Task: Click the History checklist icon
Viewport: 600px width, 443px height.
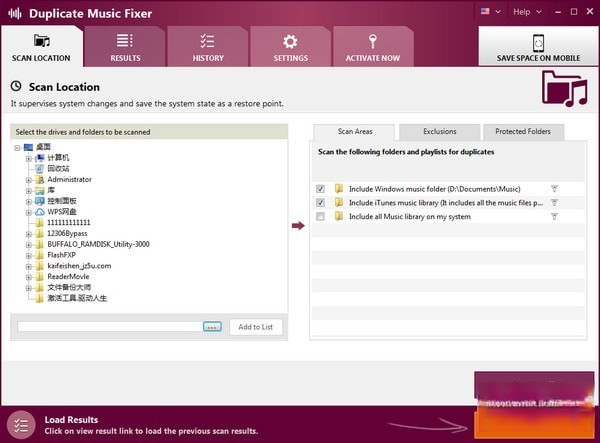Action: [207, 41]
